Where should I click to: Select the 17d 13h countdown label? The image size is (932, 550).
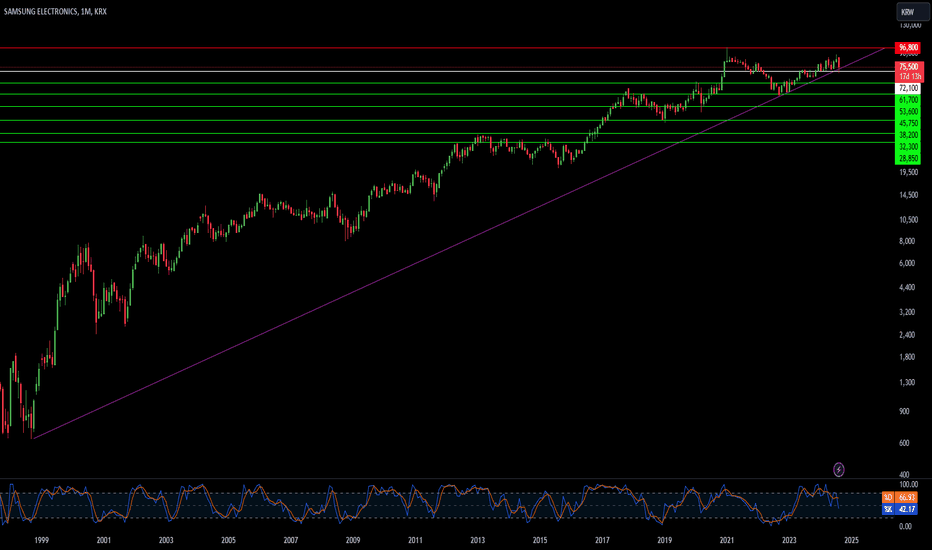pos(909,77)
